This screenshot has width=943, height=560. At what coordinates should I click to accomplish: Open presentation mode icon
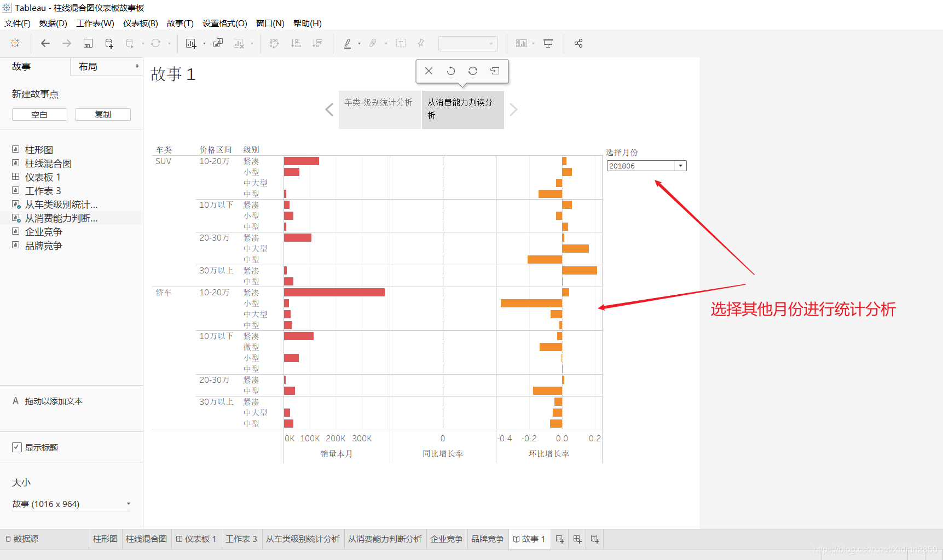point(548,43)
